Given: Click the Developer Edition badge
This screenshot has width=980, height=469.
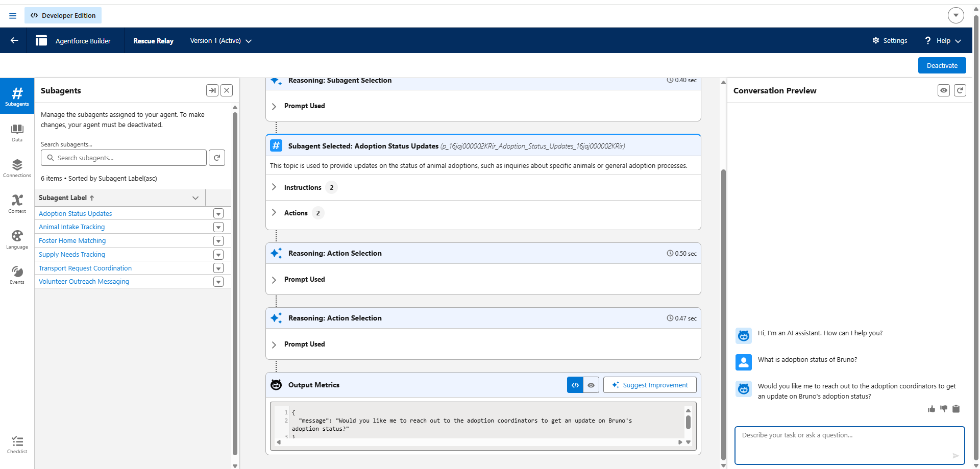Looking at the screenshot, I should [x=63, y=15].
